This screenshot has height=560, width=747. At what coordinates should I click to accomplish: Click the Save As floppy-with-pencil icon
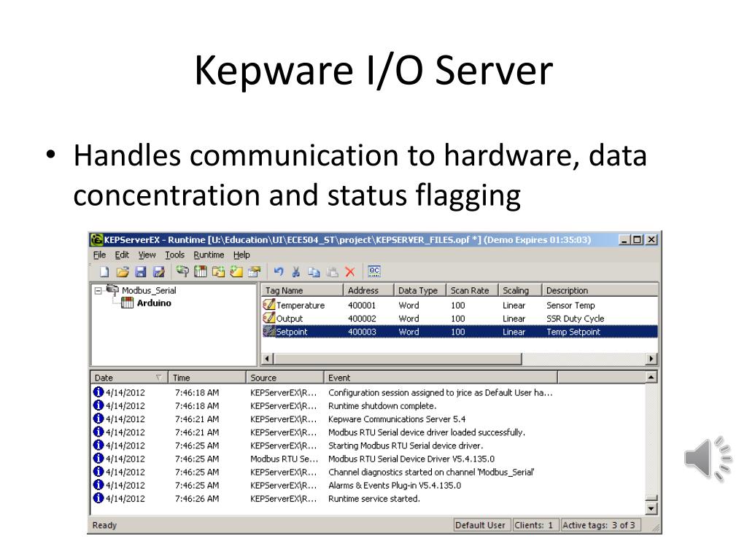[158, 272]
